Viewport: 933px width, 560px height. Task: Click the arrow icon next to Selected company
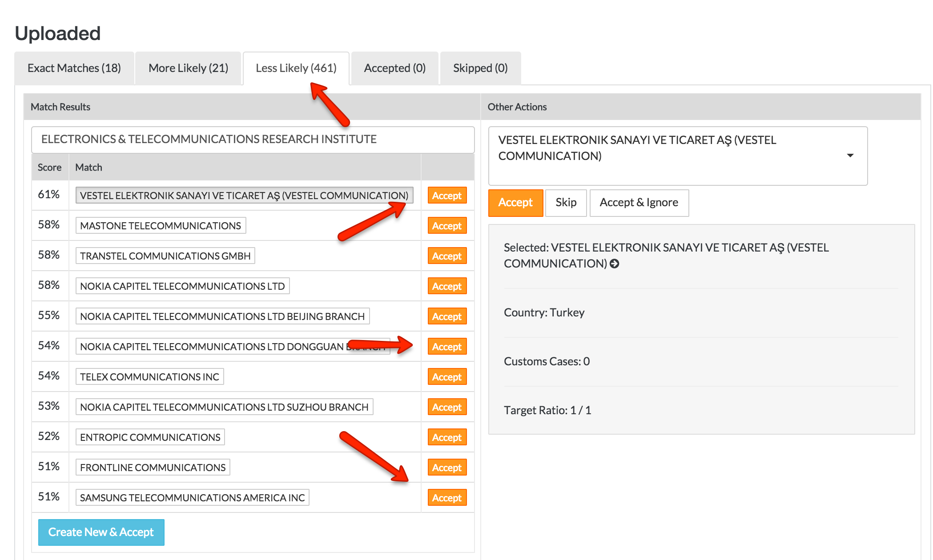coord(615,264)
